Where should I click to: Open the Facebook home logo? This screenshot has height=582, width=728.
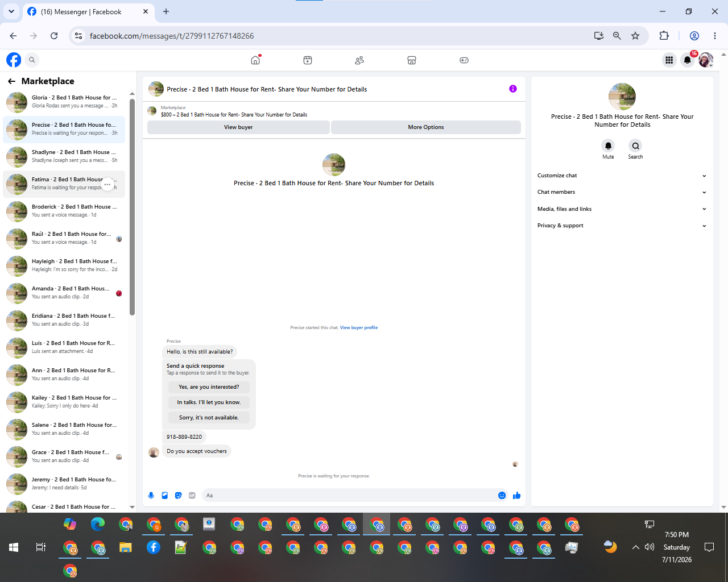click(x=14, y=60)
